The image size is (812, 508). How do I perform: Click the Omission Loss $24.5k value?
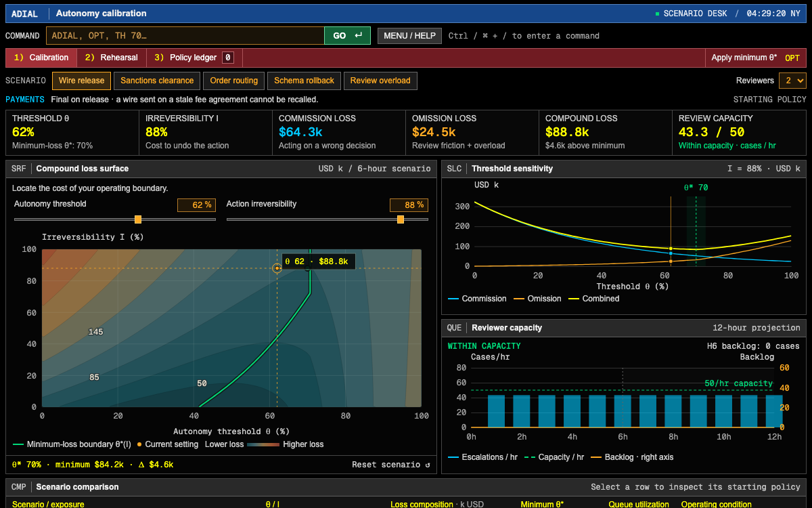[434, 132]
